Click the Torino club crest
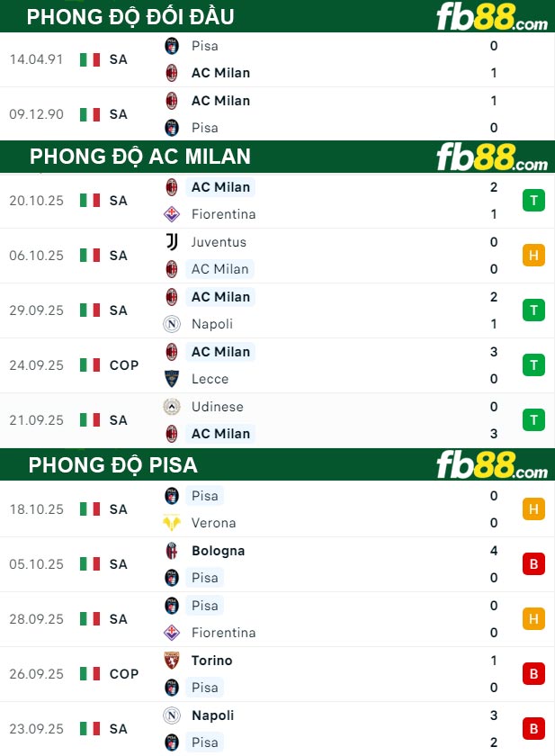555x756 pixels. pyautogui.click(x=172, y=661)
